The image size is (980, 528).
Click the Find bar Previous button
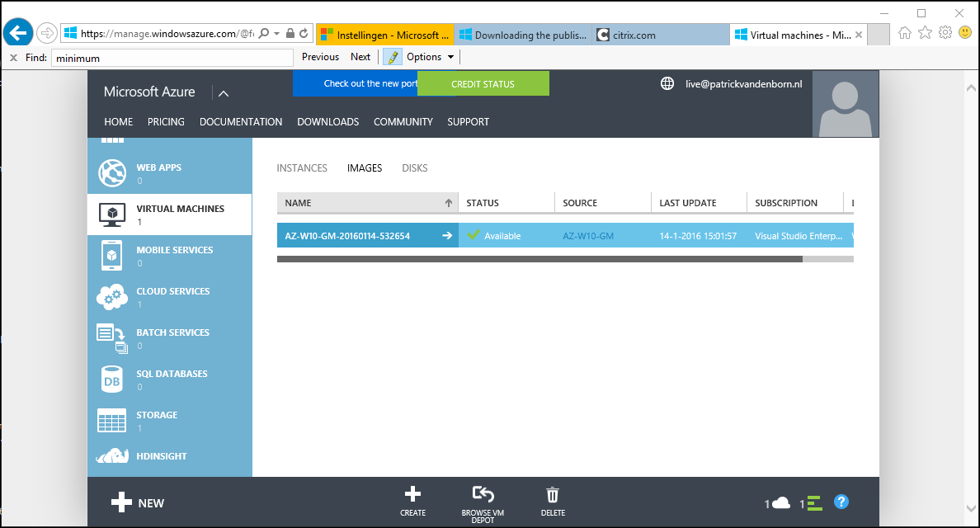(321, 57)
